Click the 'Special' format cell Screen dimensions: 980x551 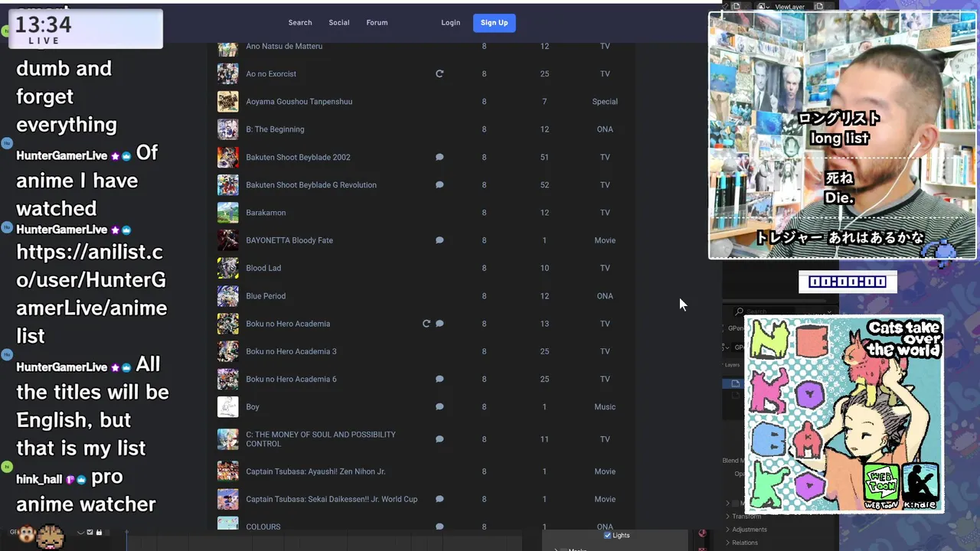pyautogui.click(x=605, y=102)
